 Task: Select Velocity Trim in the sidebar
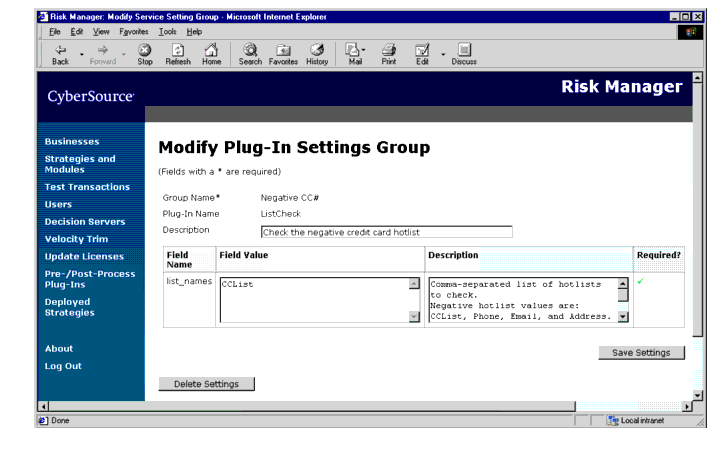pyautogui.click(x=76, y=239)
